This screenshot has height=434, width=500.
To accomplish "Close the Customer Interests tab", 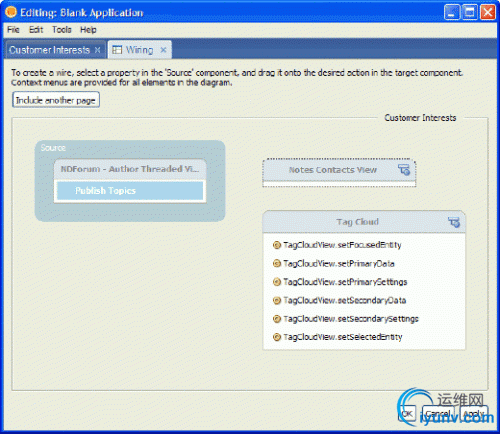I will click(97, 50).
